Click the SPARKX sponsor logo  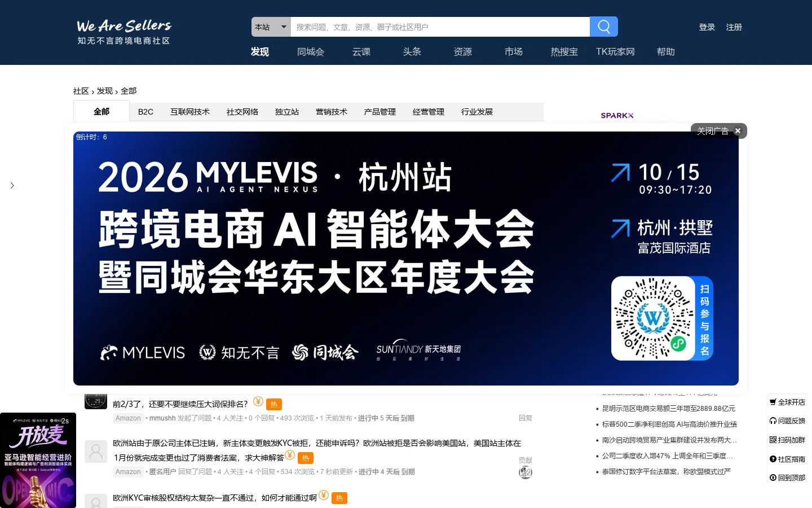[617, 115]
